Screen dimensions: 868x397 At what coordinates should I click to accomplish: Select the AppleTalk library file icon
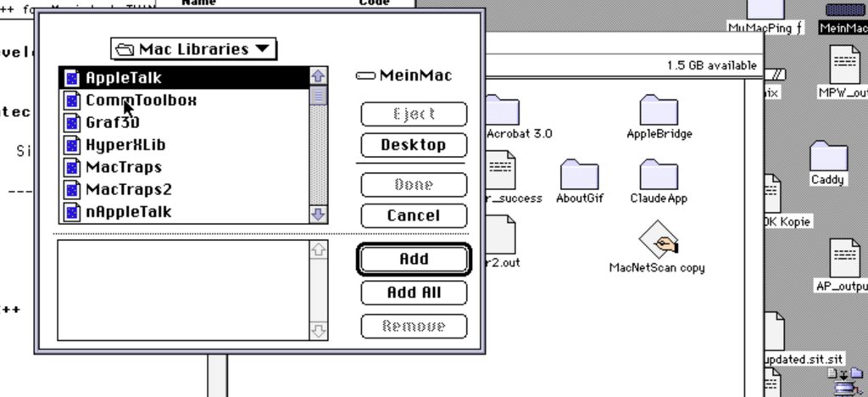tap(72, 78)
